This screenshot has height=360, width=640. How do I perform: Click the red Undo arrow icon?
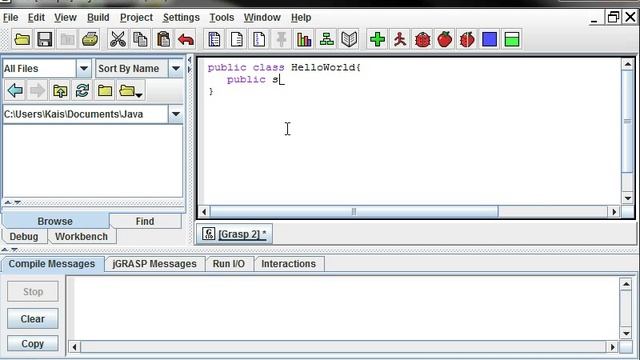[186, 40]
